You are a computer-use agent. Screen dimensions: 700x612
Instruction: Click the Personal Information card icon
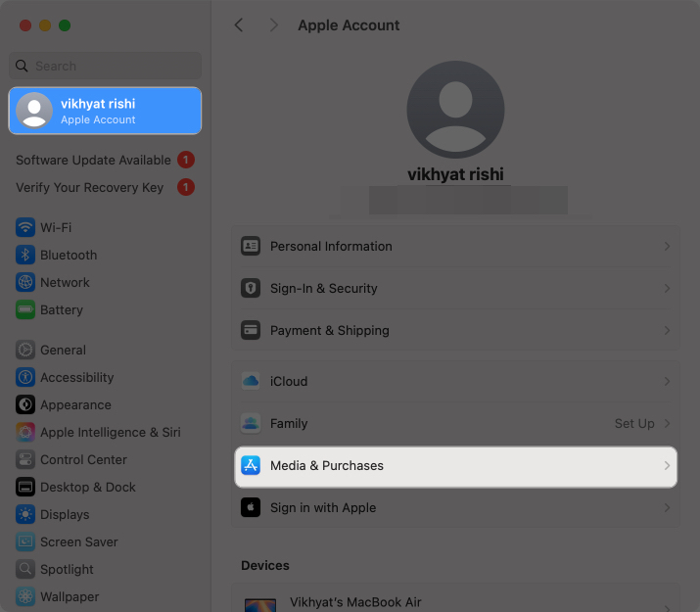pos(251,246)
